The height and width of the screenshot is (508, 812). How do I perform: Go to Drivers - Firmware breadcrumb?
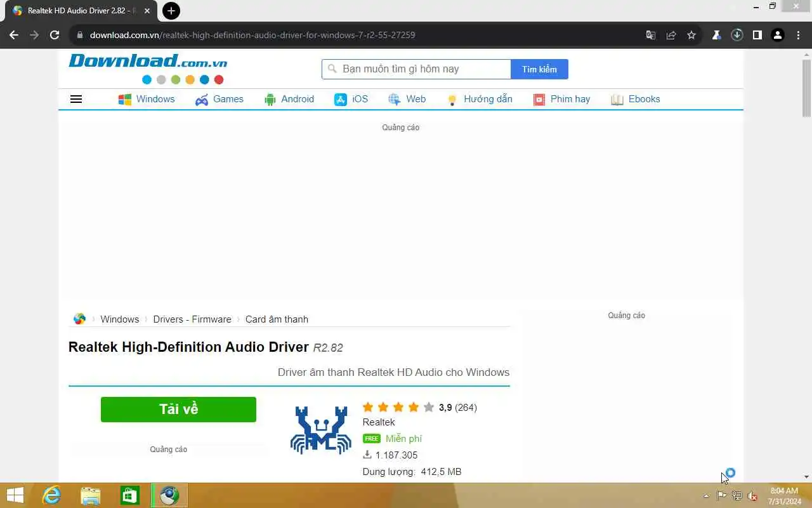click(192, 319)
